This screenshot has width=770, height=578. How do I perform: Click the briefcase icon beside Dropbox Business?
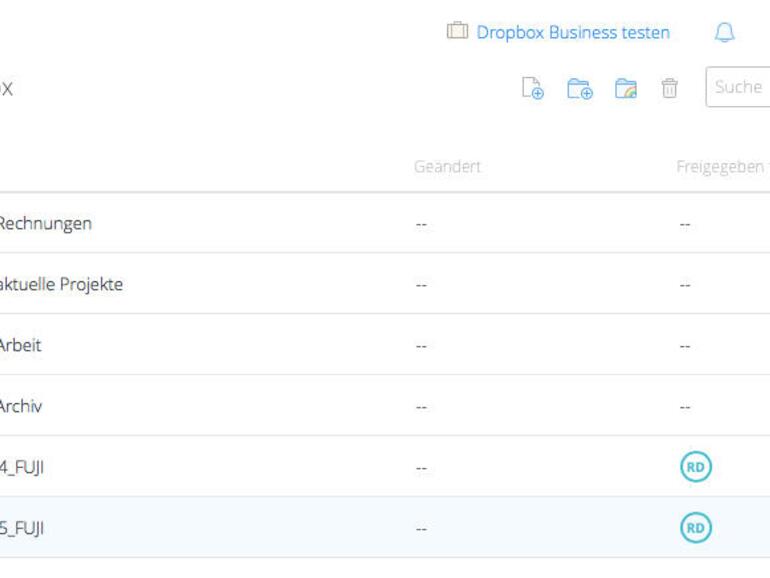point(457,32)
